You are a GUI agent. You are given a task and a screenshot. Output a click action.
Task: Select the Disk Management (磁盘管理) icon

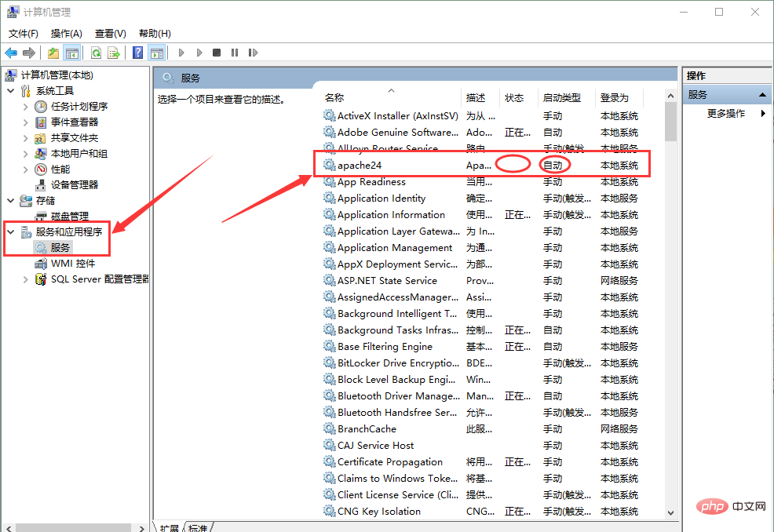point(41,216)
